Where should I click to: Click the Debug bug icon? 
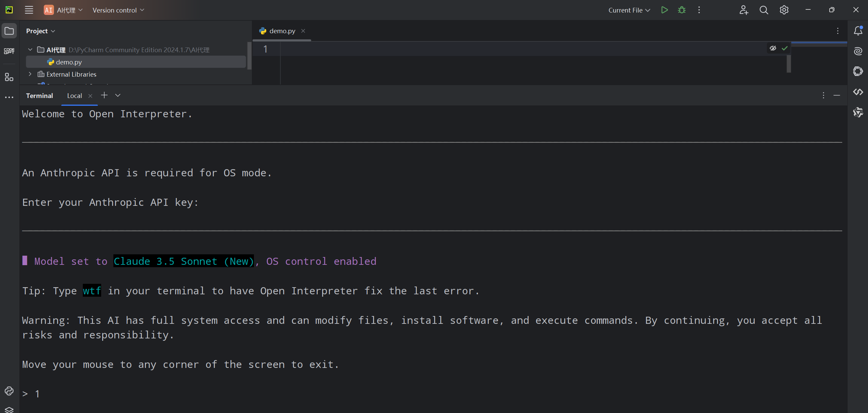tap(682, 10)
